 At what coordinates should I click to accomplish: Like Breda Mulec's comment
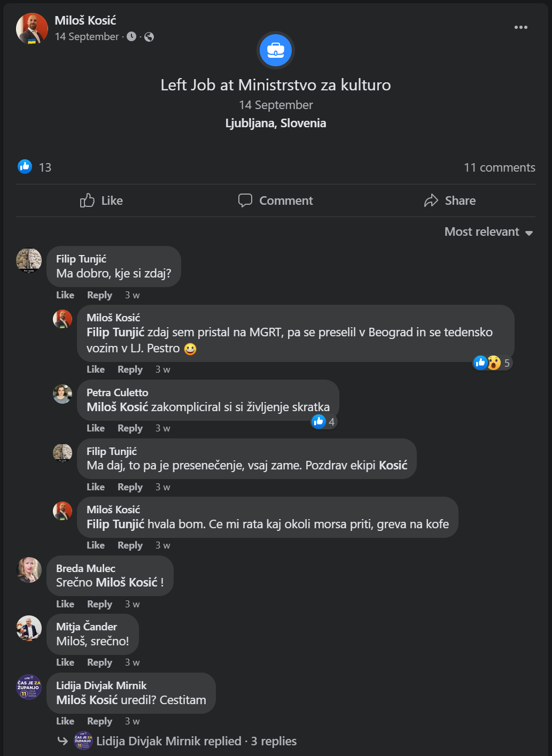(65, 604)
